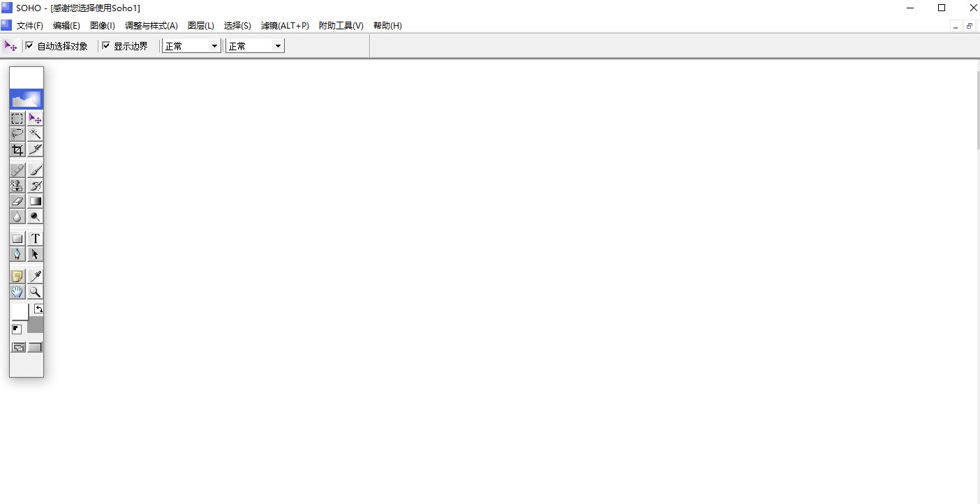Open the 滤镜(ALT+P) menu
The height and width of the screenshot is (504, 980).
tap(285, 26)
